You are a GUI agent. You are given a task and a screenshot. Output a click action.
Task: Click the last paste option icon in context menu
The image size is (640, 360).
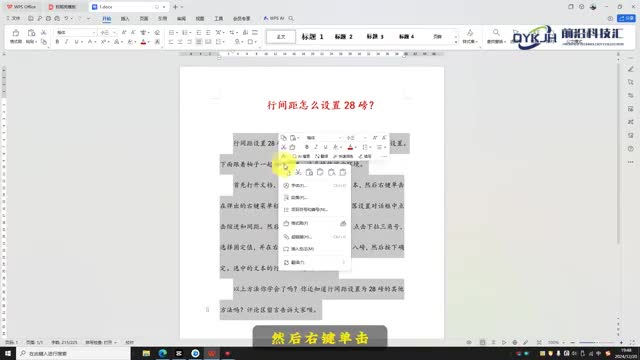coord(343,172)
